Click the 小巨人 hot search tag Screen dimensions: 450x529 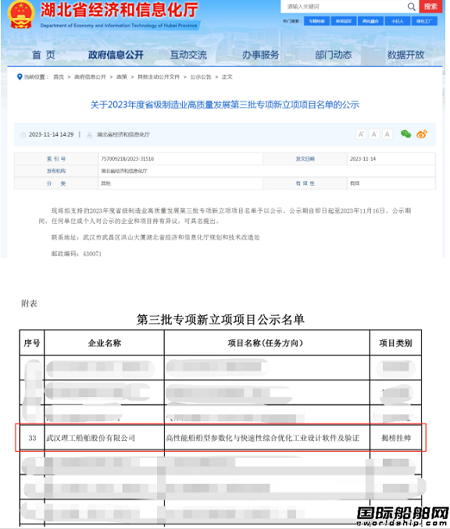click(x=397, y=21)
